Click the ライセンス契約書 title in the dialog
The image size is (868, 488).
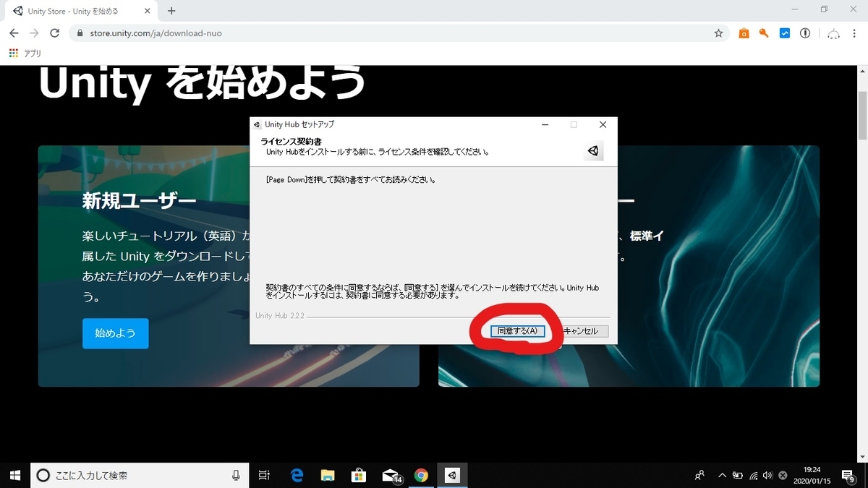(291, 142)
